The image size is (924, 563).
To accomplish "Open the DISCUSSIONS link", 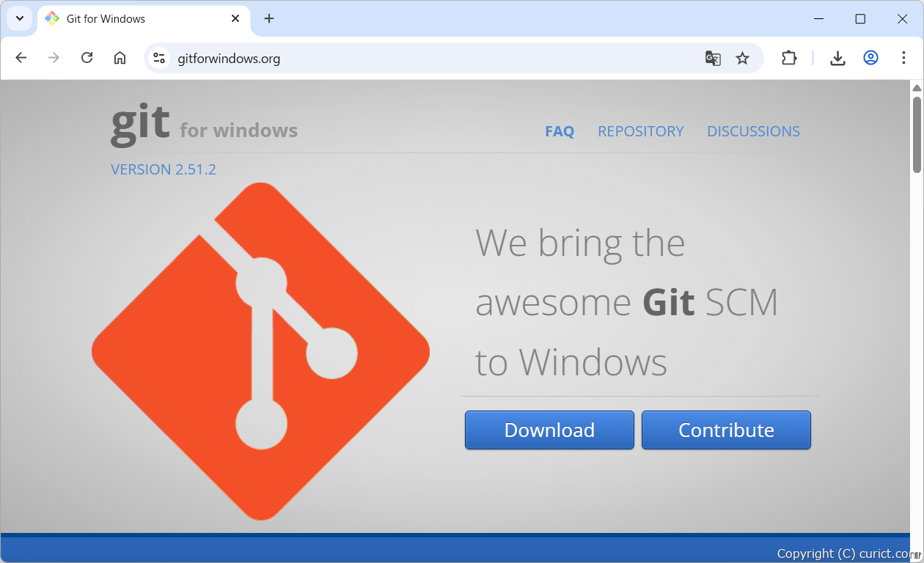I will pyautogui.click(x=753, y=131).
